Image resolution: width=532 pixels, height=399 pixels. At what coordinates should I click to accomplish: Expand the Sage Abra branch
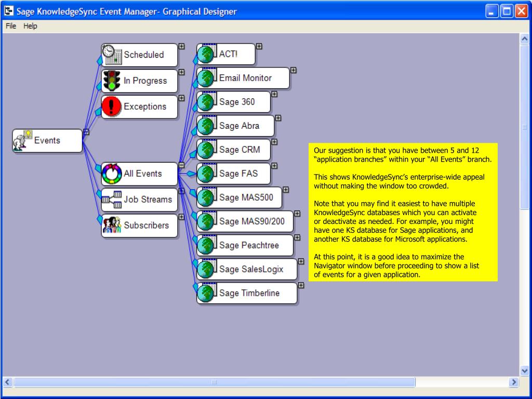pyautogui.click(x=278, y=118)
